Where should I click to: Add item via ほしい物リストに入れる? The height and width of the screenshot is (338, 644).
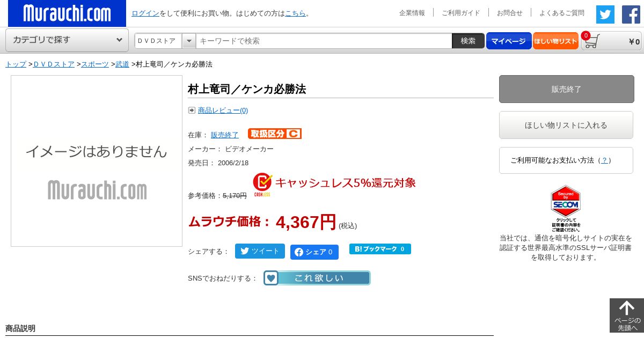coord(566,125)
